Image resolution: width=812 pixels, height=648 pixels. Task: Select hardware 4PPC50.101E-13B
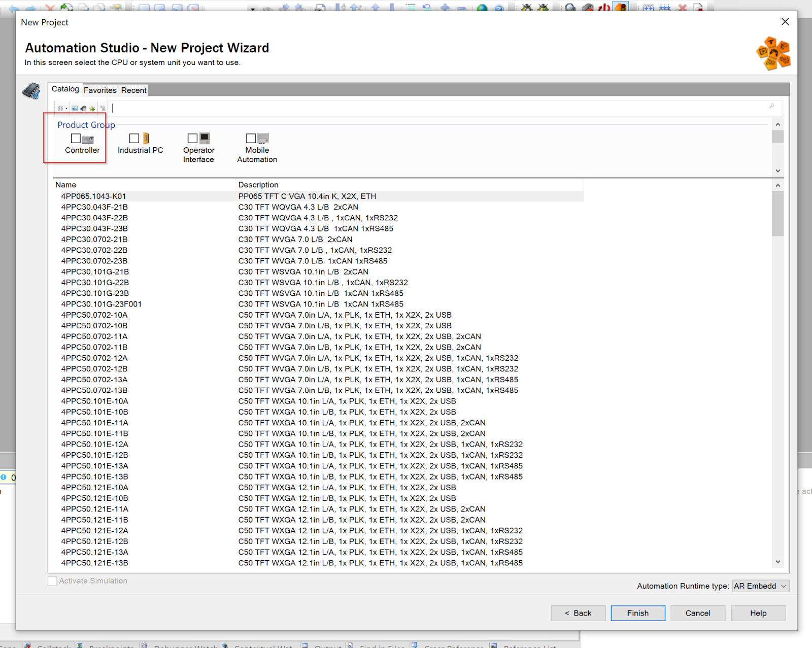tap(95, 476)
